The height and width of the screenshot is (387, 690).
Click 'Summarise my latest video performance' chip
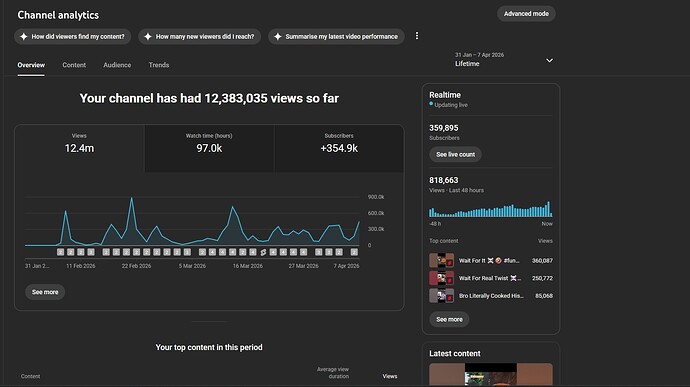(336, 37)
